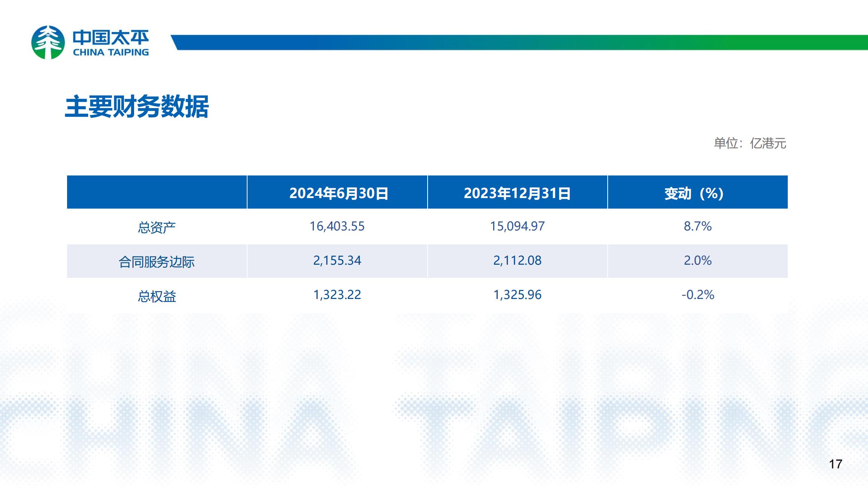The image size is (868, 488).
Task: Click the row label 合同服务边际
Action: point(157,262)
